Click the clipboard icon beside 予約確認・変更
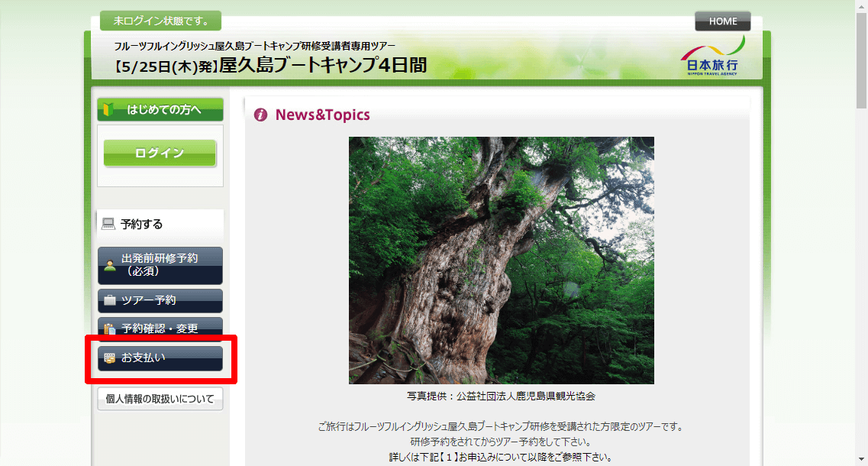The height and width of the screenshot is (466, 868). click(x=110, y=328)
